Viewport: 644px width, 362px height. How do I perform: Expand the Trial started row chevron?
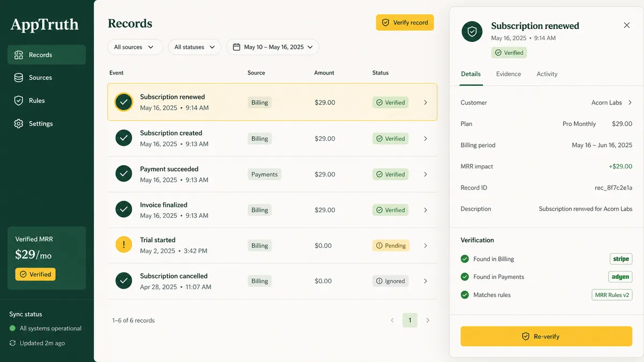coord(426,246)
